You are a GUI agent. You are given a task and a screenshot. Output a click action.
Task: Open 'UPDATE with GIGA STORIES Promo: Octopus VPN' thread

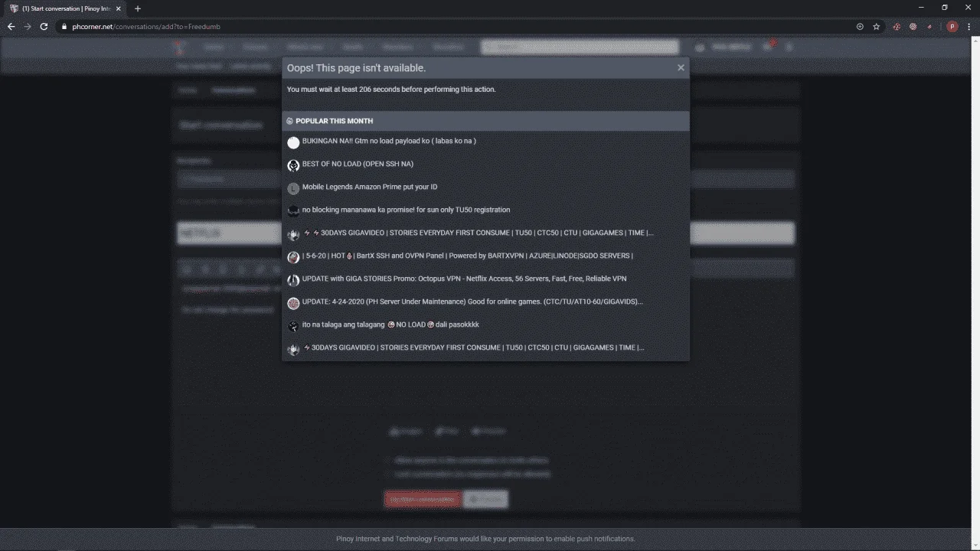coord(464,279)
